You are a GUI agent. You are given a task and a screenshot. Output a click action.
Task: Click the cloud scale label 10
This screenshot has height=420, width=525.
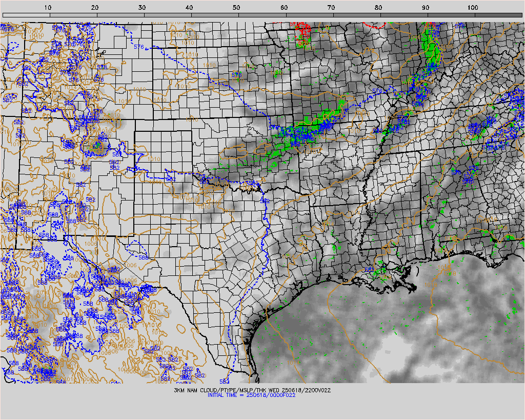[x=48, y=7]
